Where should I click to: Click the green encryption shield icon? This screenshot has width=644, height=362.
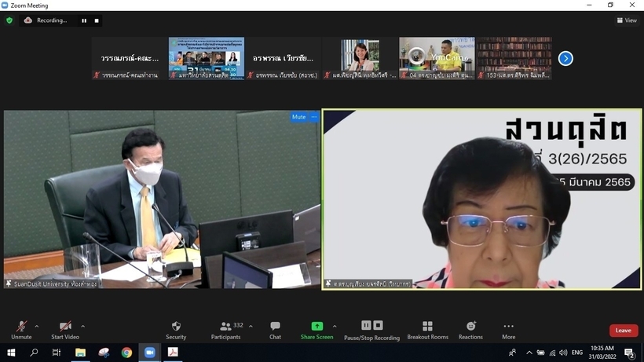[x=9, y=20]
